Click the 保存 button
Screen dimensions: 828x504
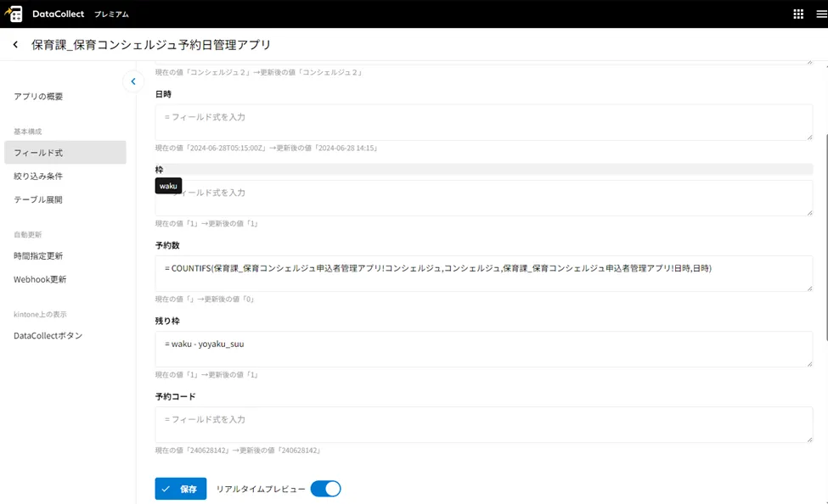(180, 489)
